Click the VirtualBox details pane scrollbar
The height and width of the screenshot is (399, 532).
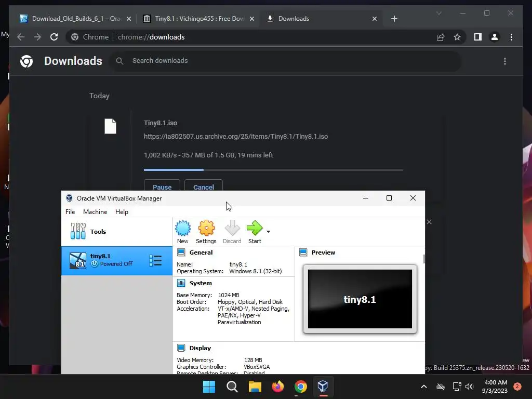click(424, 259)
